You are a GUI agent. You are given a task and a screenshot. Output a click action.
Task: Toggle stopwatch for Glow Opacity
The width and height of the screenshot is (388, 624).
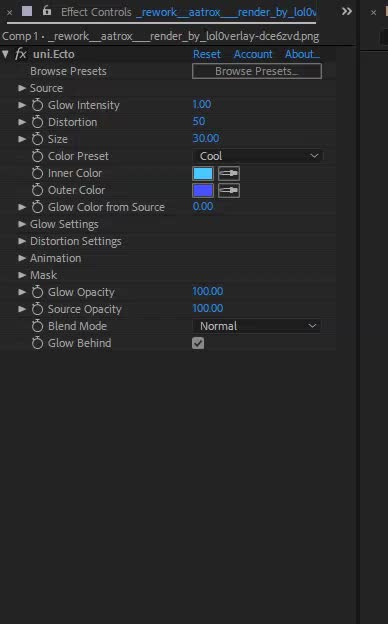37,292
